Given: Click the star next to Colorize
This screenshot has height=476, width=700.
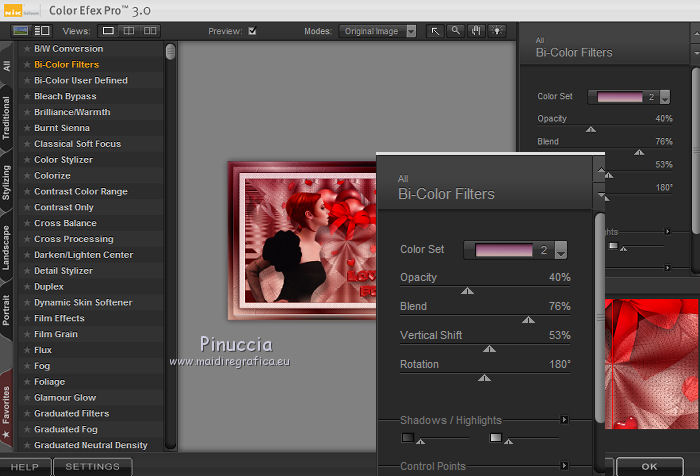Looking at the screenshot, I should point(27,175).
